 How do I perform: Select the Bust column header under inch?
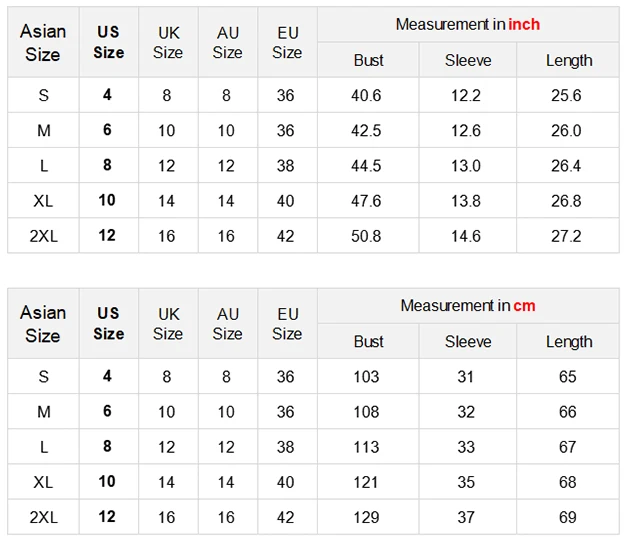click(x=368, y=61)
